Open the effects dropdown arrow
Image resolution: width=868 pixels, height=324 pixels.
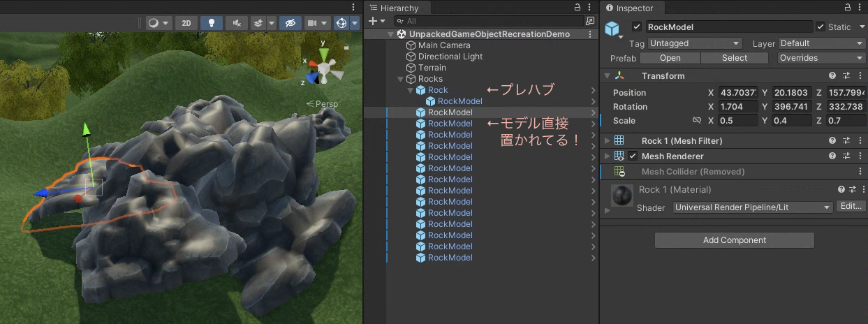pos(272,23)
